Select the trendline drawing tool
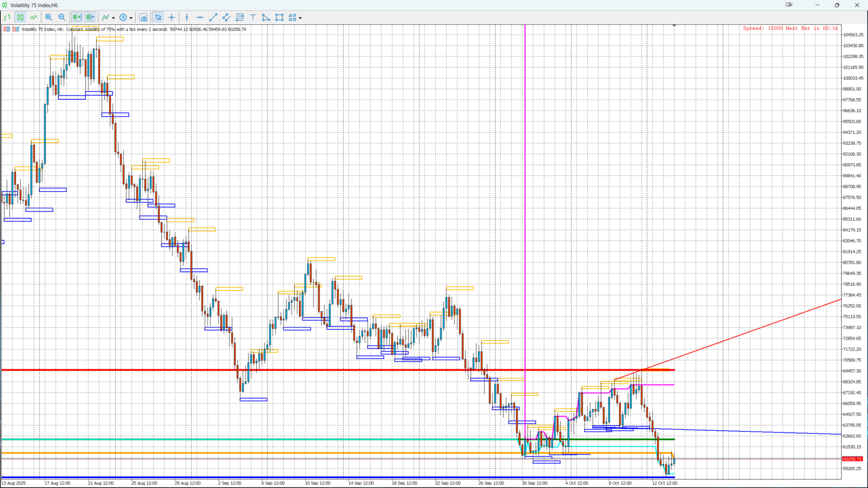The width and height of the screenshot is (868, 488). pos(213,17)
